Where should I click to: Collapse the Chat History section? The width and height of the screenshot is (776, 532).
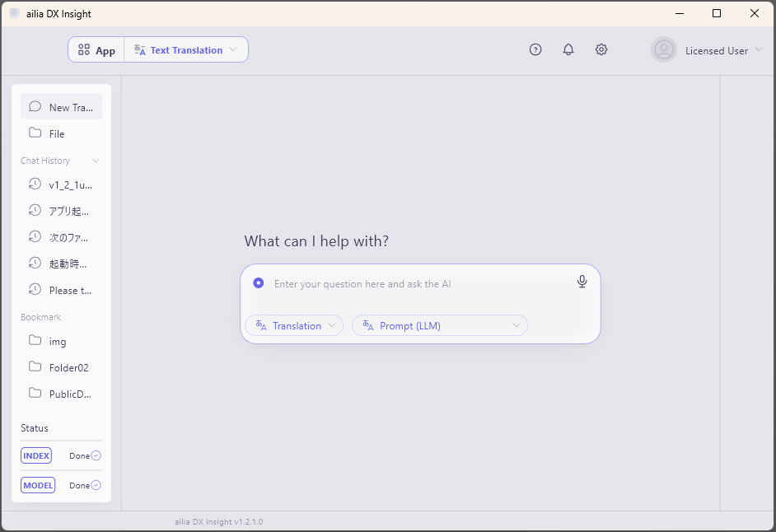pyautogui.click(x=98, y=161)
